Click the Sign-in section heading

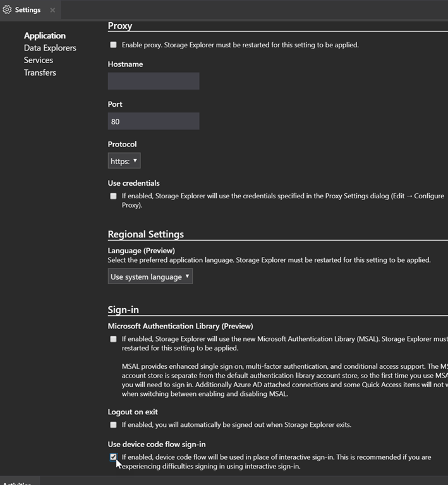click(x=123, y=310)
